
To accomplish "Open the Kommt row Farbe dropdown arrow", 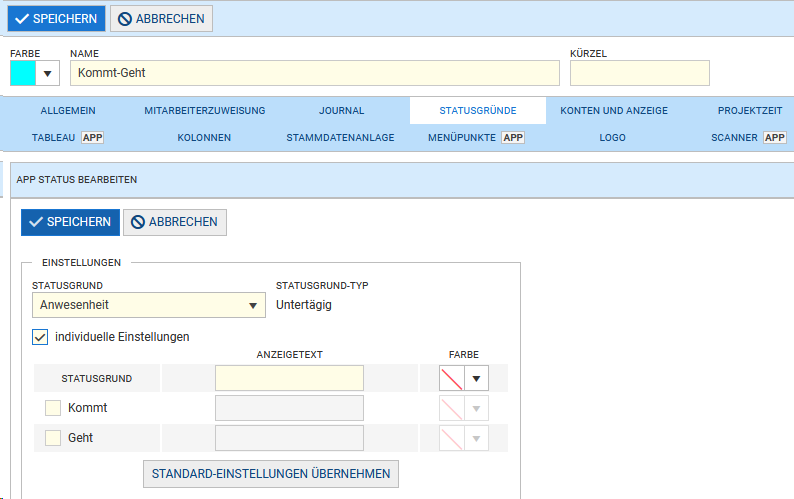I will point(476,408).
